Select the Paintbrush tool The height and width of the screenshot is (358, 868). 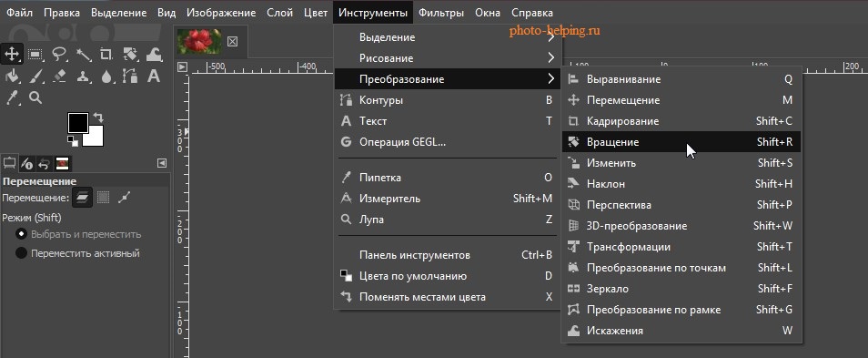35,76
